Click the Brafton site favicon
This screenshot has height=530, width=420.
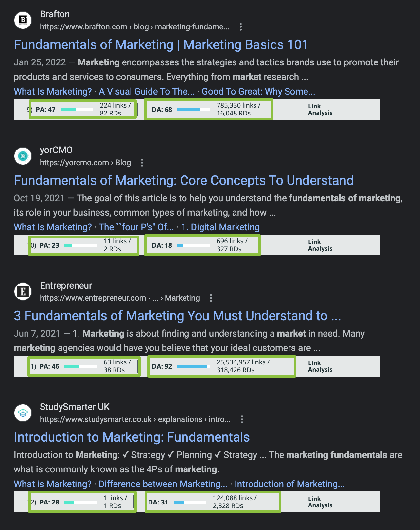tap(23, 20)
